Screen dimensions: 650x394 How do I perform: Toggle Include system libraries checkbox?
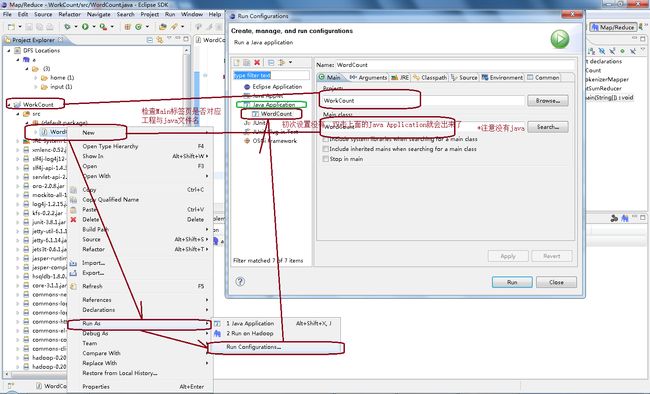click(x=325, y=139)
